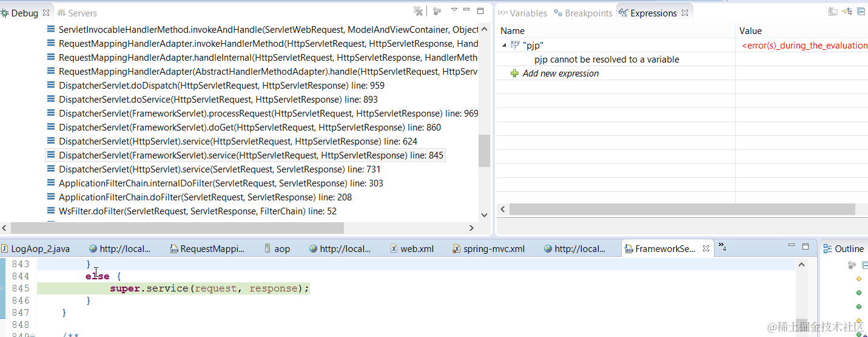Select RequestMappingHandlerAdapter.handleInternal stack frame

[x=263, y=57]
